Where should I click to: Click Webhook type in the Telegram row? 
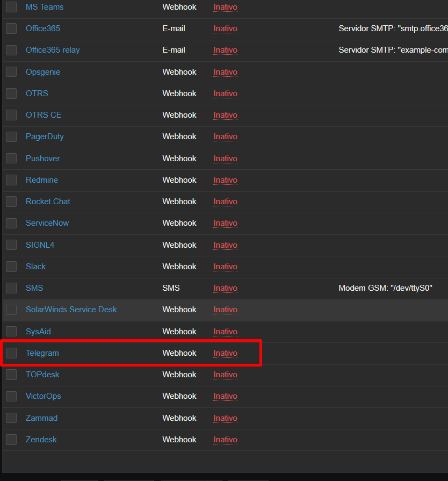pos(179,353)
